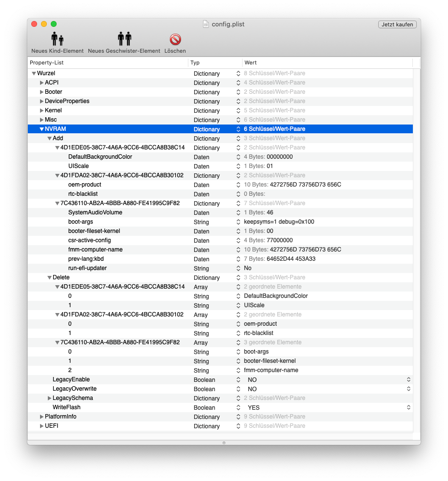Open the type stepper for the NVRAM row

click(238, 129)
